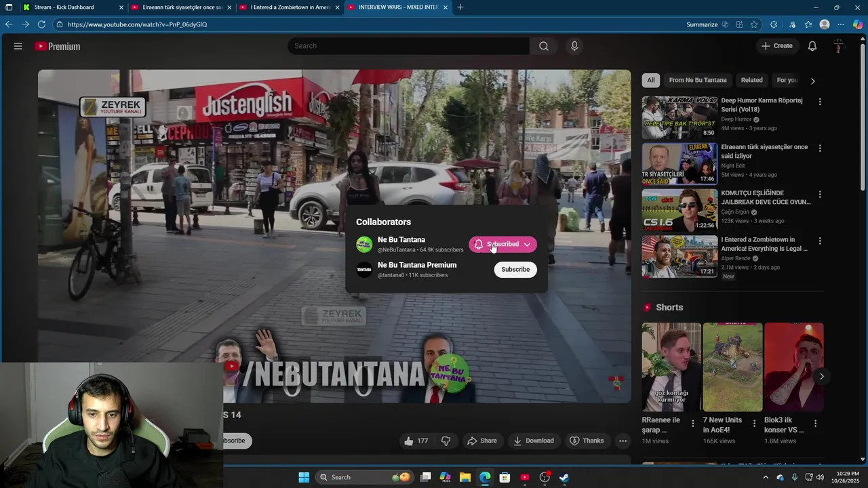Open the Edge profile avatar
The image size is (868, 488).
pos(825,24)
